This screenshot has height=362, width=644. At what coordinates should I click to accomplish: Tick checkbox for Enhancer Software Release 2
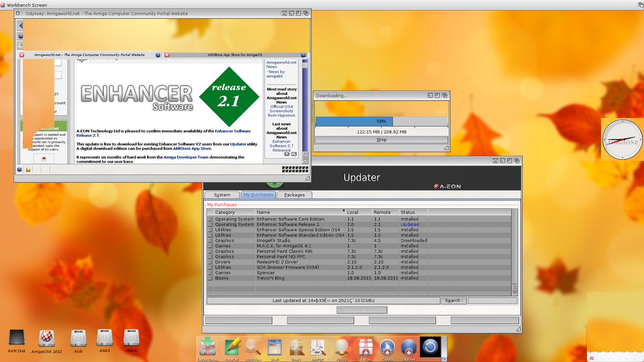210,224
